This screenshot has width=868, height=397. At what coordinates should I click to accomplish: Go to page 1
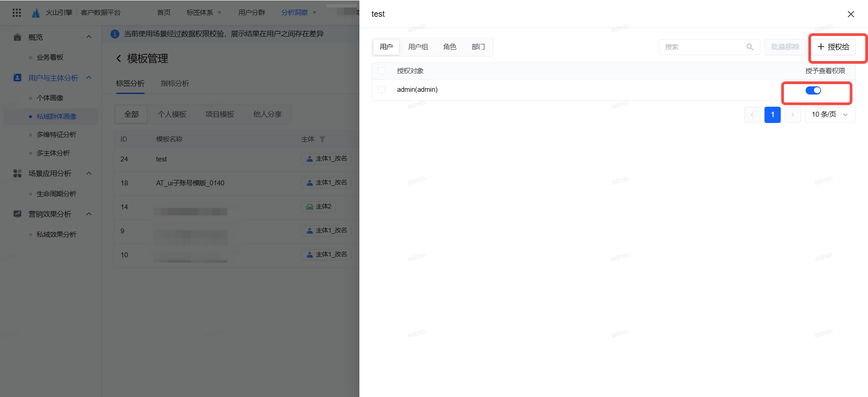coord(773,115)
